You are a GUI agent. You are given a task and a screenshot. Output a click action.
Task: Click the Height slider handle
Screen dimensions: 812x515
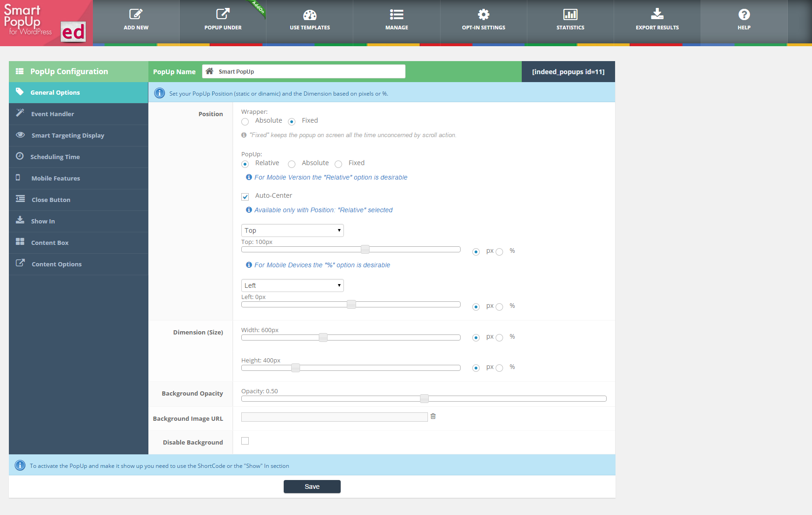coord(295,368)
